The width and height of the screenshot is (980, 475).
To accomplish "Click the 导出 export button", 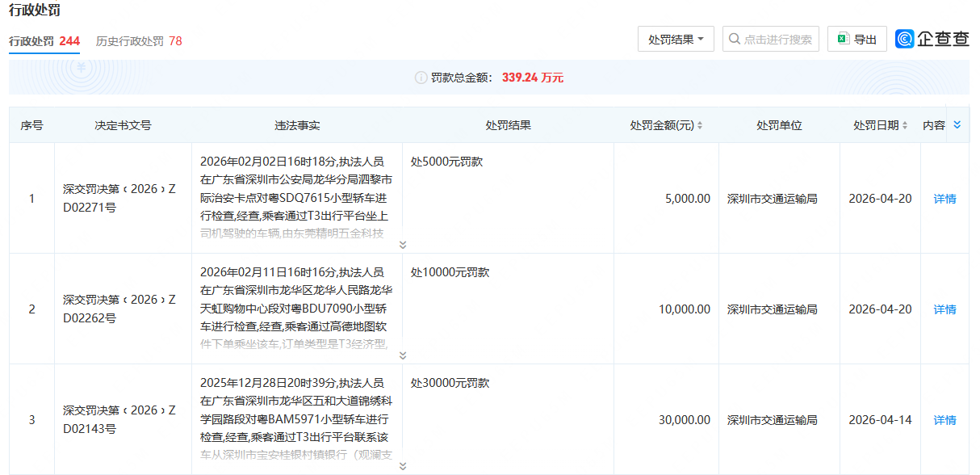I will 856,39.
